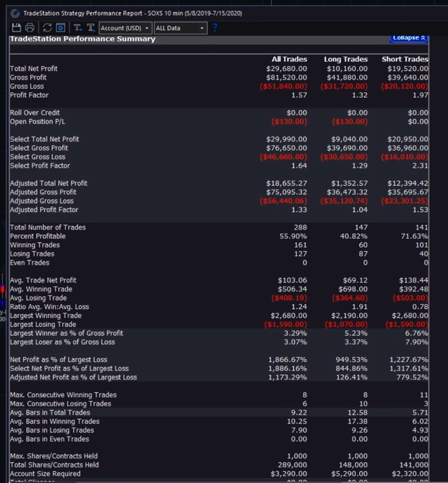Click the Losing Trades label
Image resolution: width=448 pixels, height=483 pixels.
(32, 253)
